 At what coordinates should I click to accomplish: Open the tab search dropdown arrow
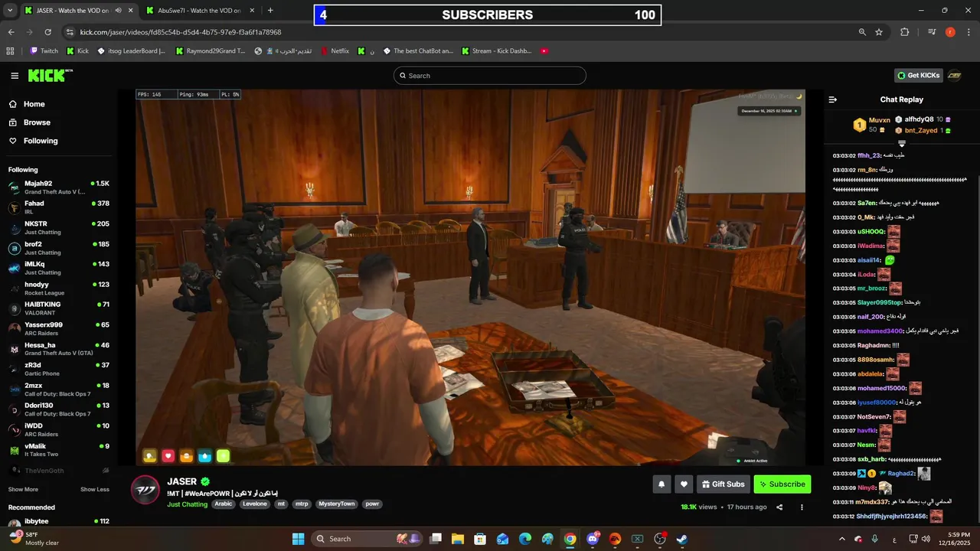point(8,11)
